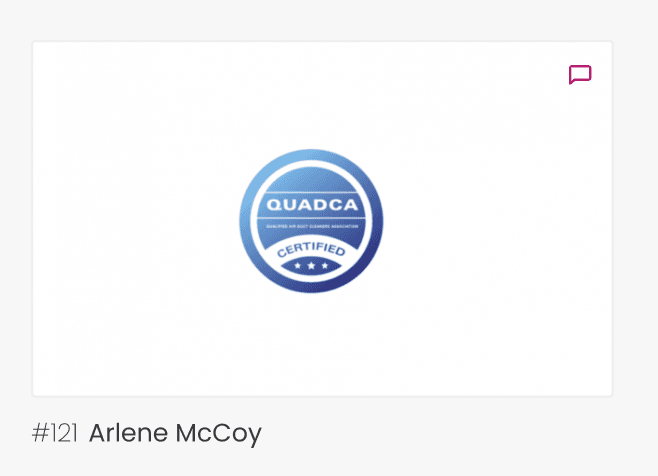Click the letter "A" in Arlene
The image size is (658, 476).
tap(97, 433)
